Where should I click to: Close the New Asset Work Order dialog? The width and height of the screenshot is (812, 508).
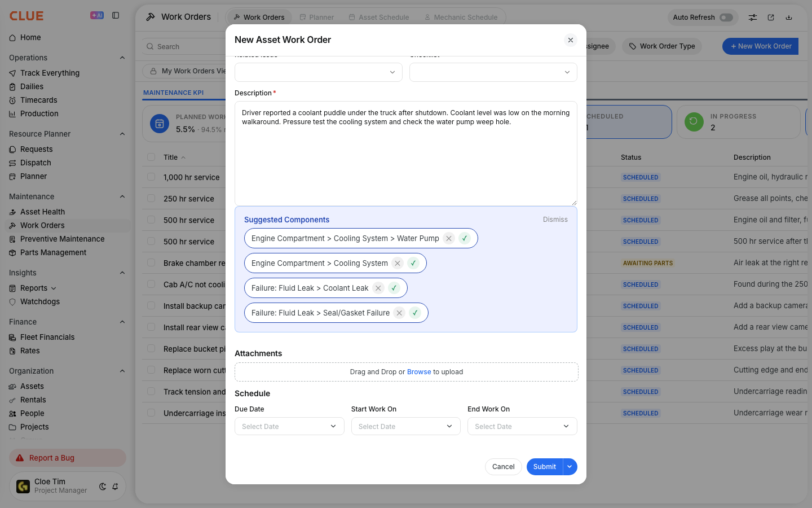[571, 40]
